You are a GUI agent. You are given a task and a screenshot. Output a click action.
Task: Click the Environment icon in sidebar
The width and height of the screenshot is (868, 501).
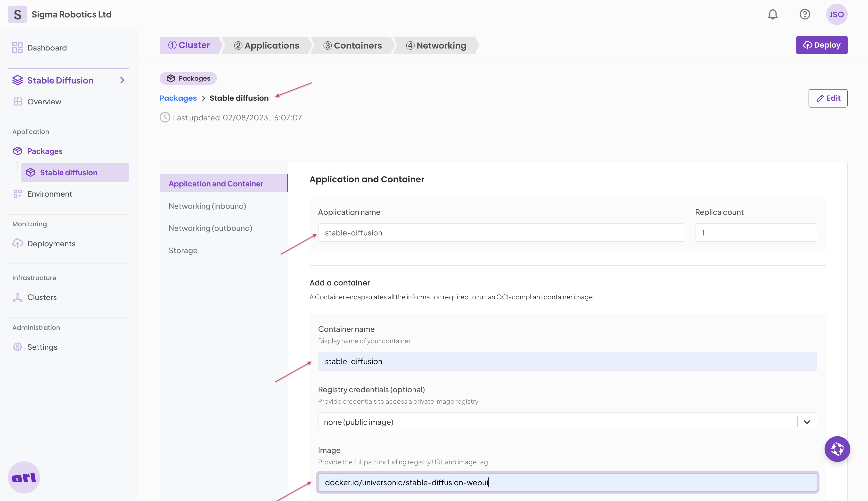click(17, 194)
